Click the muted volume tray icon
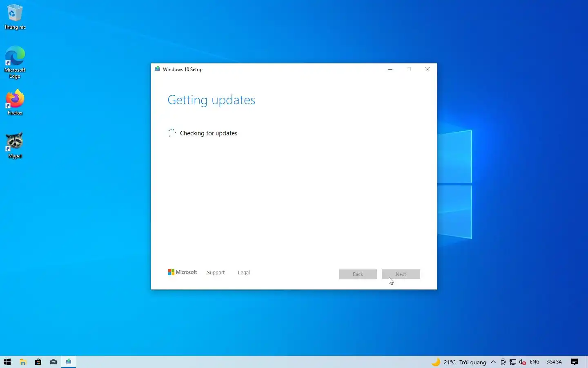The image size is (588, 368). [523, 362]
